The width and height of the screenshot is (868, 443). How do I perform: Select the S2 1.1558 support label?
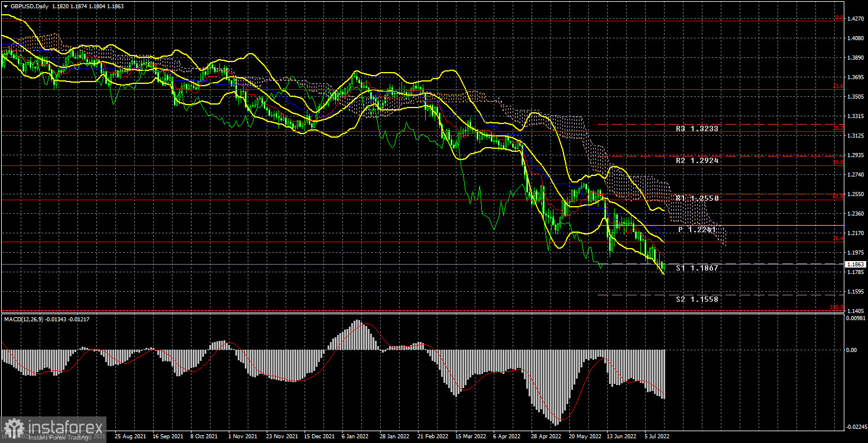(697, 299)
